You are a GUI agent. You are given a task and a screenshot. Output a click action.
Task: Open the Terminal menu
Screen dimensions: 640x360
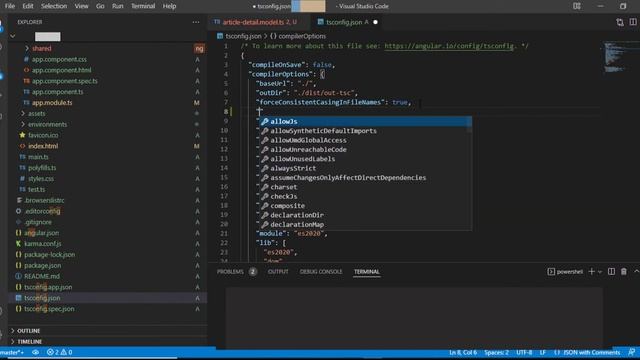point(143,6)
